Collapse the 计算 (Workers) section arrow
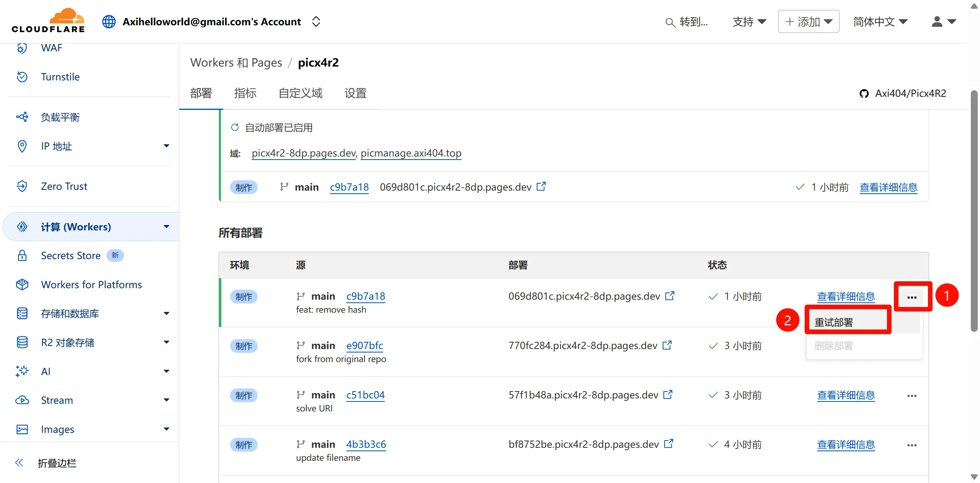This screenshot has width=980, height=483. coord(167,227)
